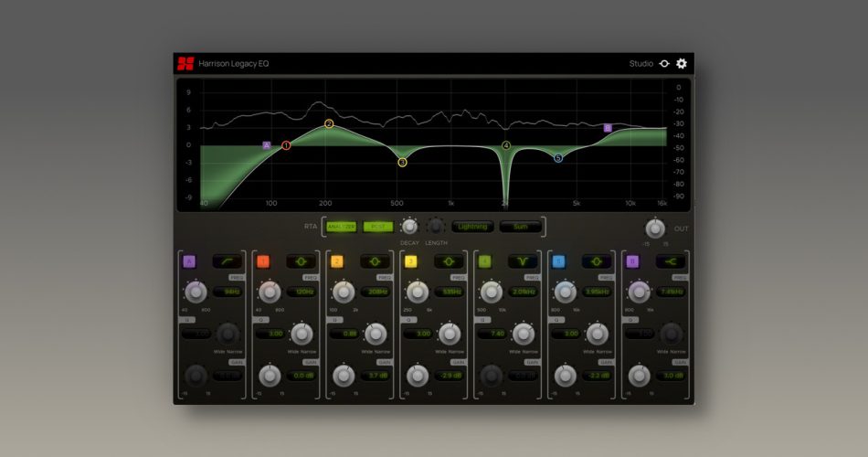
Task: Click the Studio label in header
Action: pos(641,64)
